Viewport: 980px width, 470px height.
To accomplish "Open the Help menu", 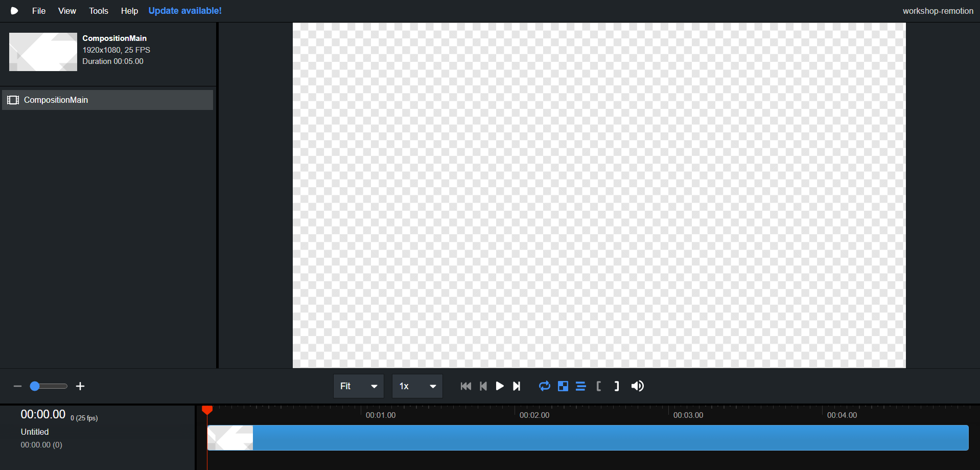I will click(x=129, y=11).
